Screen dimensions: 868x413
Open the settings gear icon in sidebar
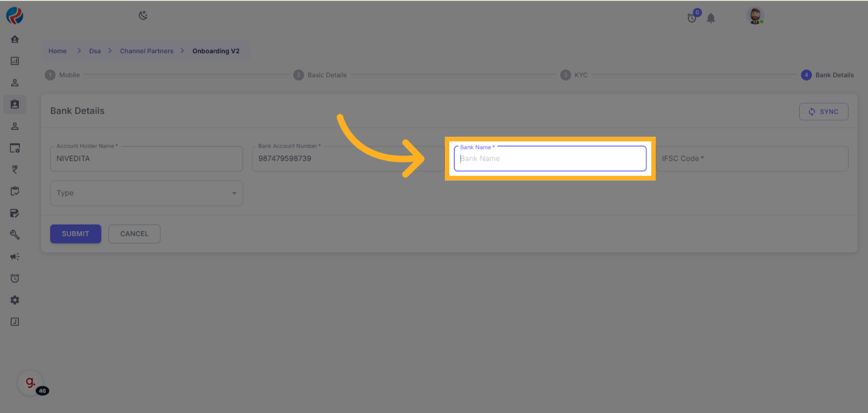click(x=15, y=300)
